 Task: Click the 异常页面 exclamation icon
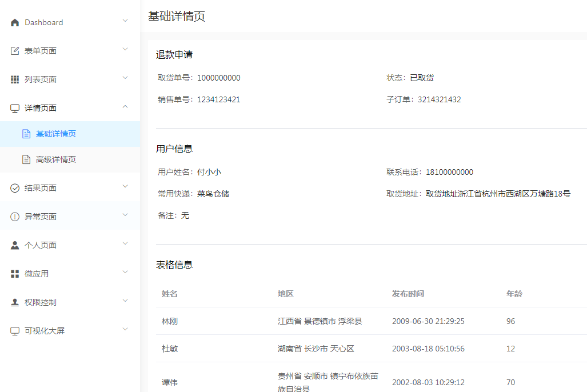[15, 217]
